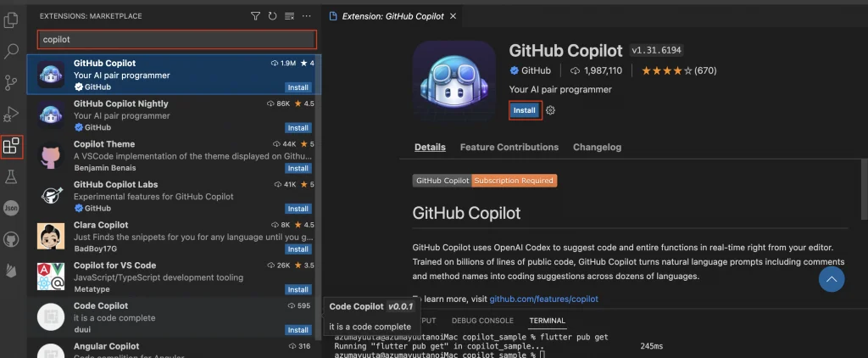Open the manage gear next to Install
The image size is (868, 358).
[x=550, y=110]
